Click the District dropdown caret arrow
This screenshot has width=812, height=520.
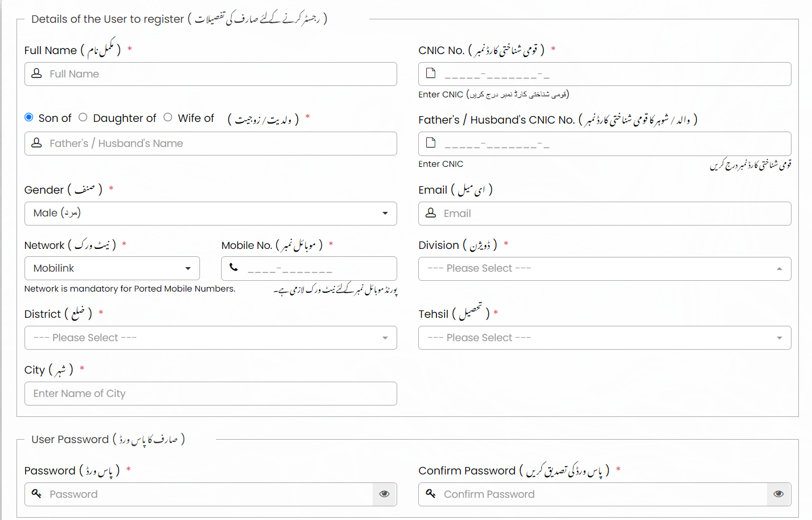point(385,338)
